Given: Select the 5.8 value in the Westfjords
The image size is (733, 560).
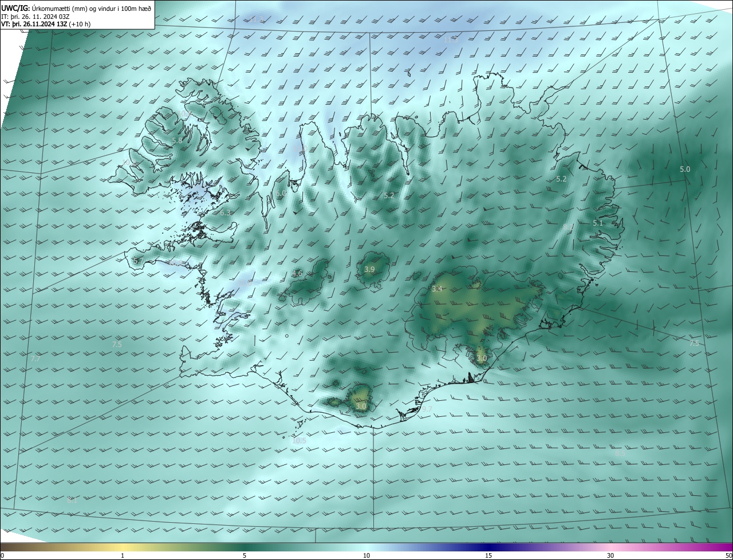Looking at the screenshot, I should (x=177, y=140).
